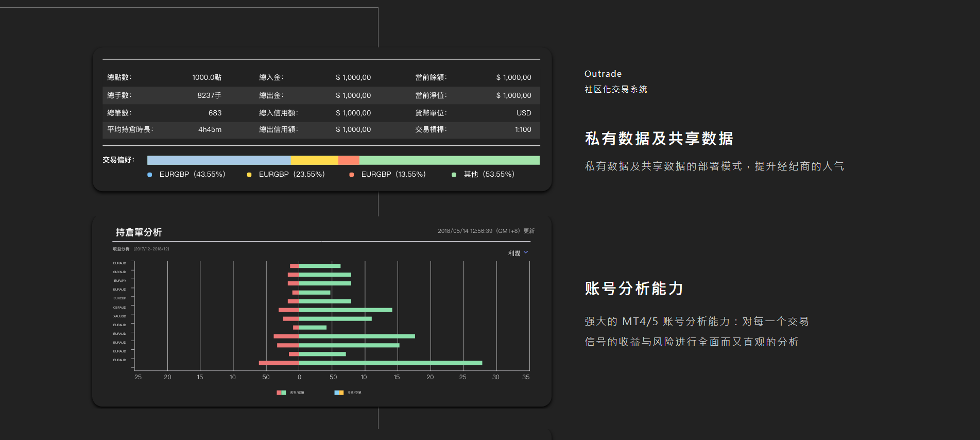Screen dimensions: 980x440
Task: Click the 1:100 leverage value
Action: point(523,129)
